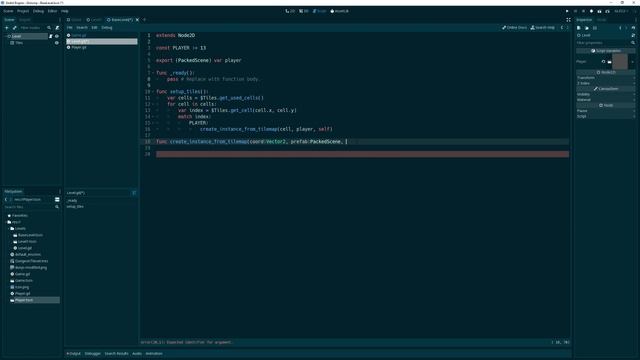Screen dimensions: 640x360
Task: Switch to the 3D workspace
Action: pos(304,11)
